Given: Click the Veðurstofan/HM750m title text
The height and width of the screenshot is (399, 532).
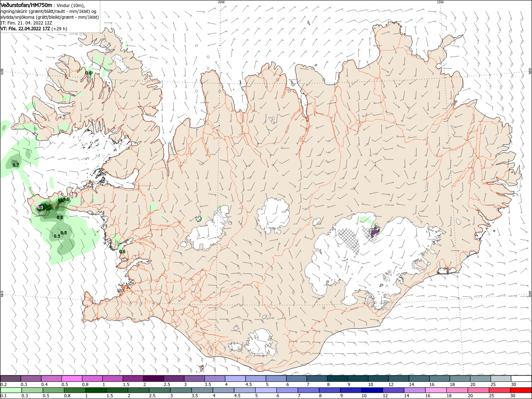Looking at the screenshot, I should [27, 5].
